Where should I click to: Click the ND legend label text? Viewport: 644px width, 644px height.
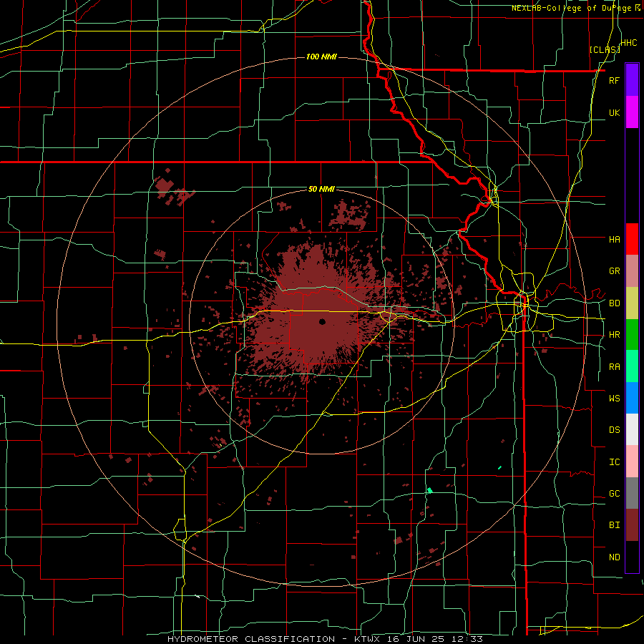point(614,557)
